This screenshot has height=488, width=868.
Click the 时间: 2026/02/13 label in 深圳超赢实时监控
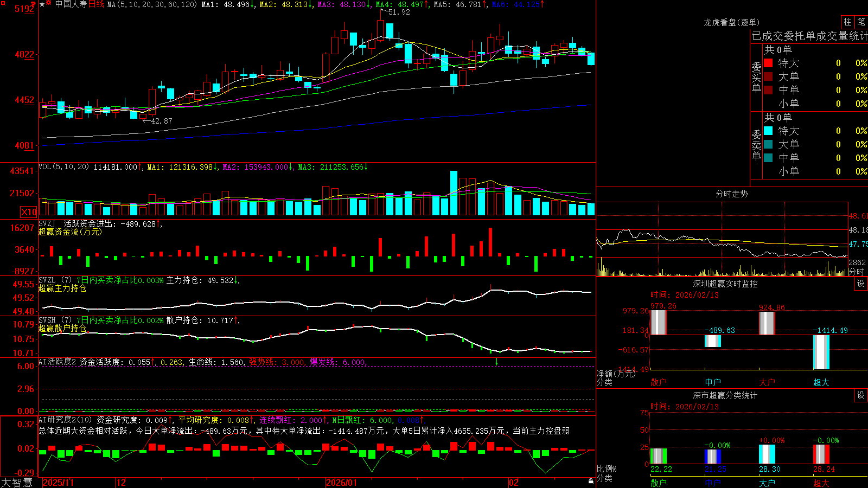pyautogui.click(x=685, y=295)
